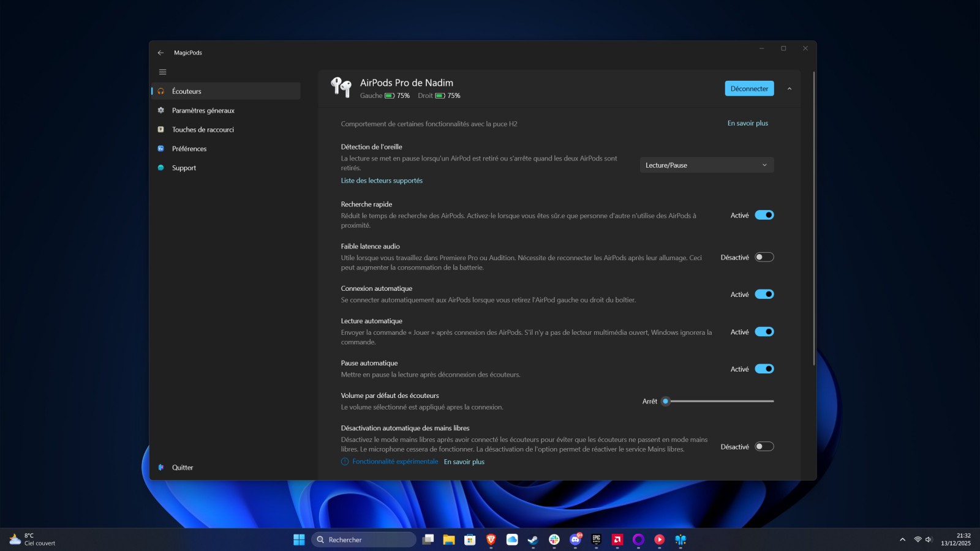Click the Touches de raccourci keyboard icon
The width and height of the screenshot is (980, 551).
[x=160, y=129]
